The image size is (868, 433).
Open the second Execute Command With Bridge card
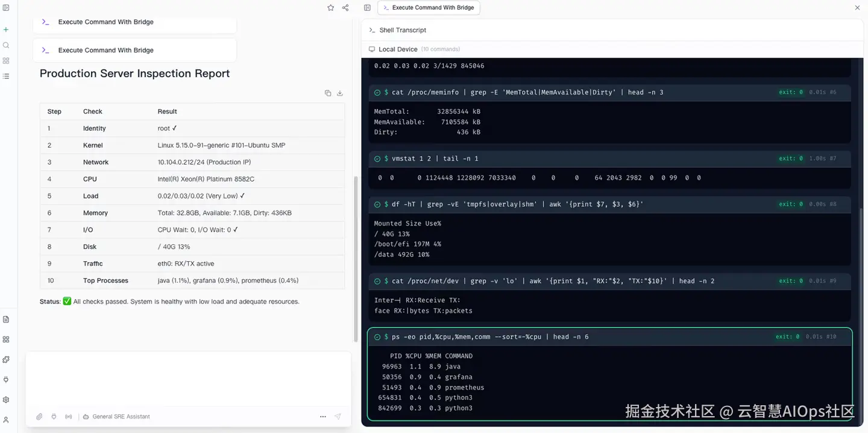[135, 50]
